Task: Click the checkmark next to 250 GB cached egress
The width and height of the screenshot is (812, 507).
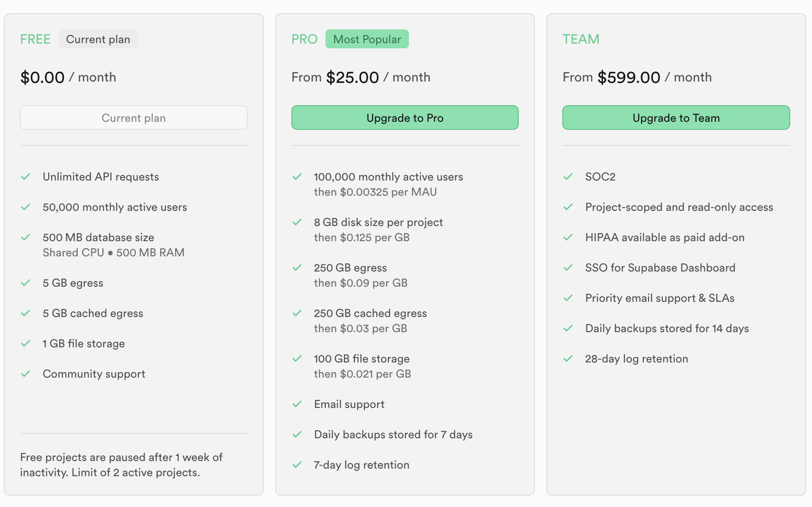Action: [x=297, y=313]
